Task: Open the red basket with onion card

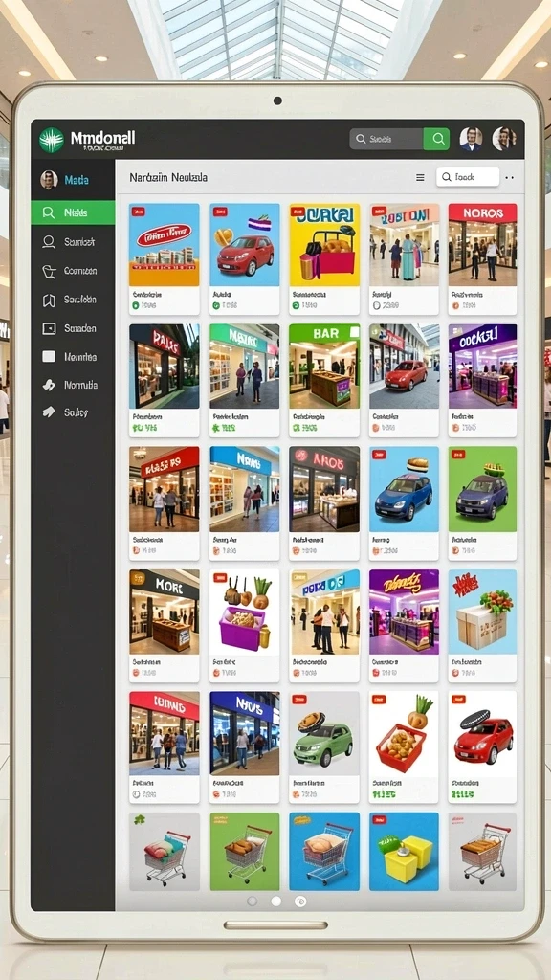Action: coord(405,746)
